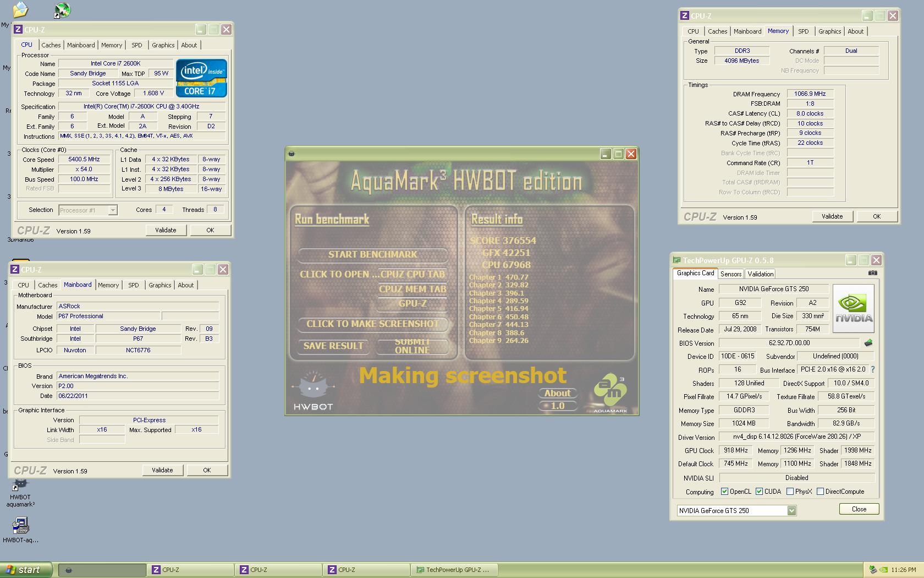Open the NVIDIA GeForce GTS 250 dropdown
This screenshot has width=924, height=578.
[791, 510]
